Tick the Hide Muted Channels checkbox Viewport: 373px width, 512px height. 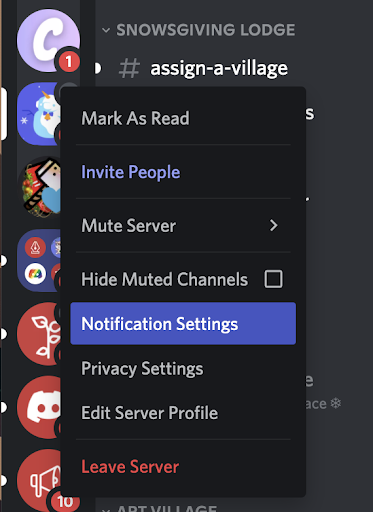pos(273,279)
